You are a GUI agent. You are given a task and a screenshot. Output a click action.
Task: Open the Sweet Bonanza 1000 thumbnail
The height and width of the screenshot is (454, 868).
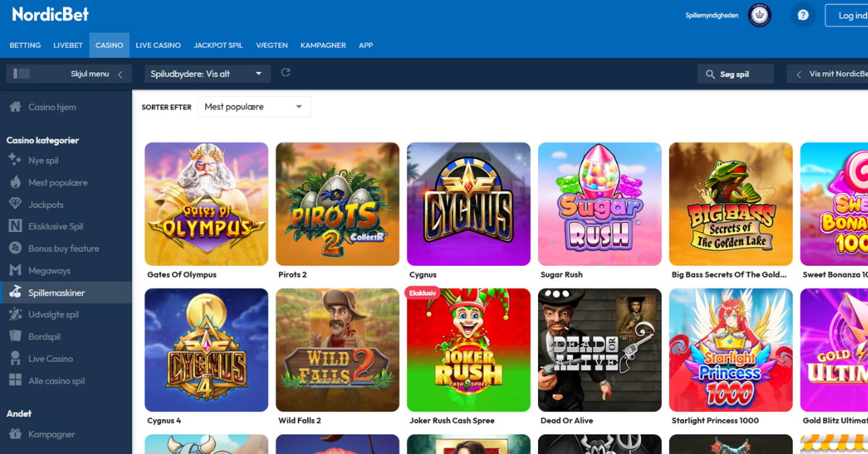tap(834, 204)
